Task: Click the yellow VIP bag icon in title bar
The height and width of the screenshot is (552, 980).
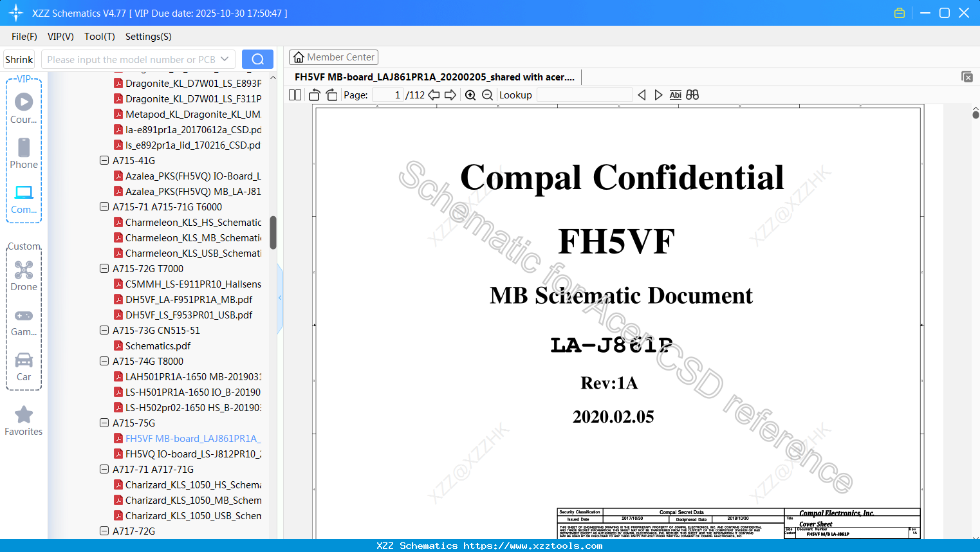Action: coord(900,13)
